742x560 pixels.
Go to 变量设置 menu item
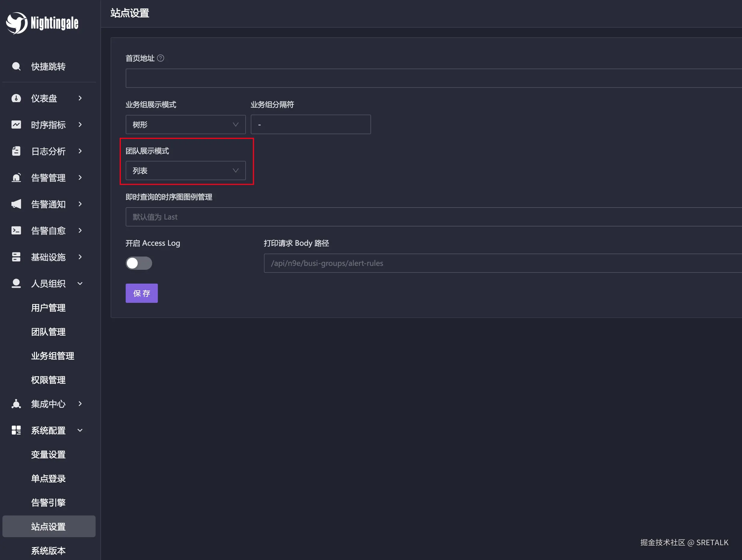(48, 455)
